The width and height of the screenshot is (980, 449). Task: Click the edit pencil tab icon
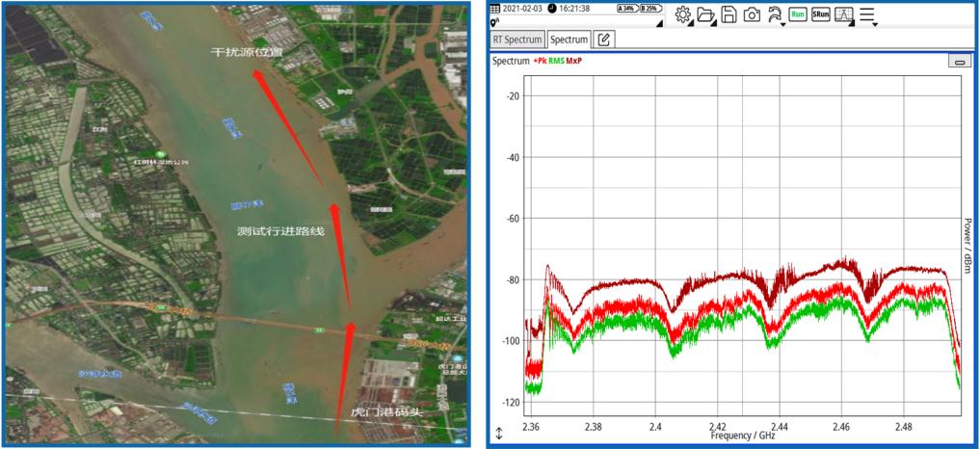(604, 40)
